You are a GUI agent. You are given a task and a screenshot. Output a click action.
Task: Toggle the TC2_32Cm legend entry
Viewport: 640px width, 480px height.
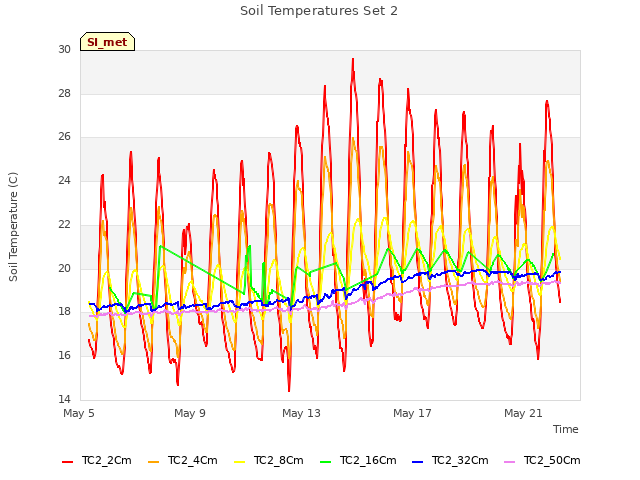tap(450, 460)
